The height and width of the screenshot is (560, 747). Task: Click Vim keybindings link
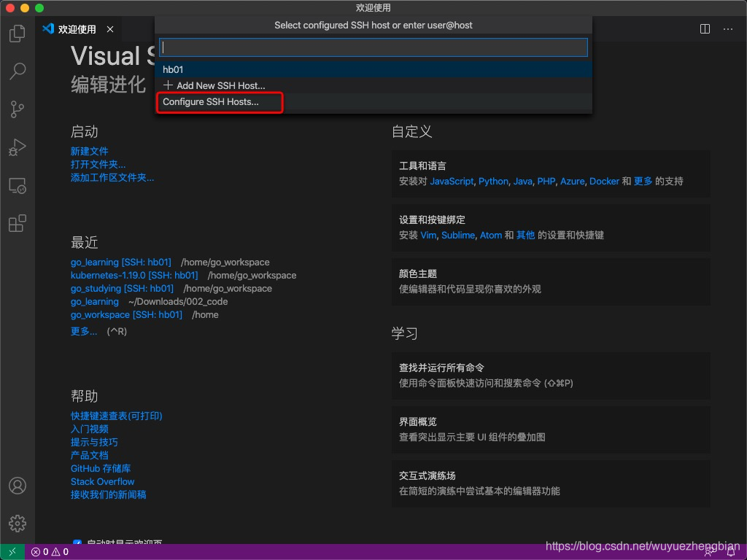(x=428, y=236)
